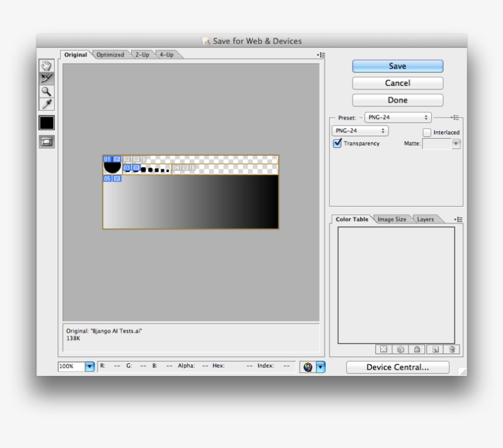Open the preview in browser icon
Screen dimensions: 503x448
click(x=307, y=366)
